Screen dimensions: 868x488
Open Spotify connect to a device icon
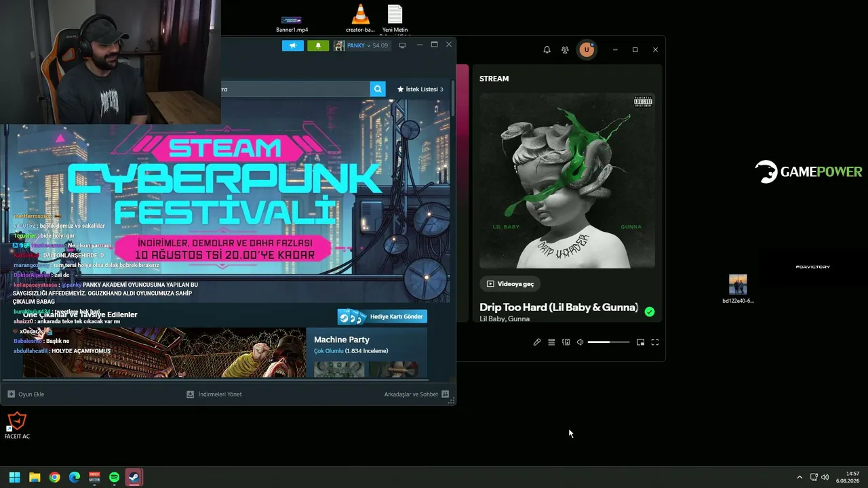pos(566,342)
